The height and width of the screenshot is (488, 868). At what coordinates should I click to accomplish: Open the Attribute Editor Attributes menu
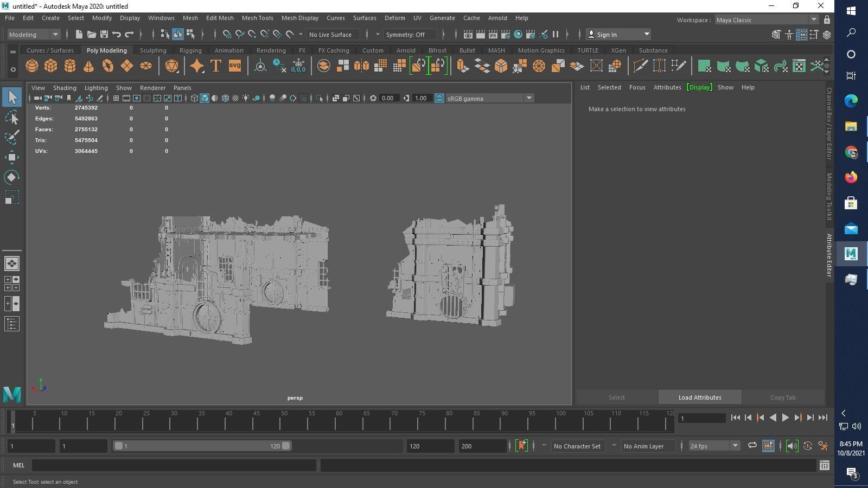[667, 87]
